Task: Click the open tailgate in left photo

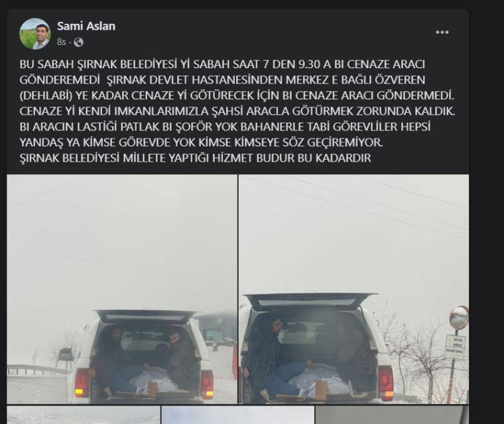Action: (x=147, y=317)
